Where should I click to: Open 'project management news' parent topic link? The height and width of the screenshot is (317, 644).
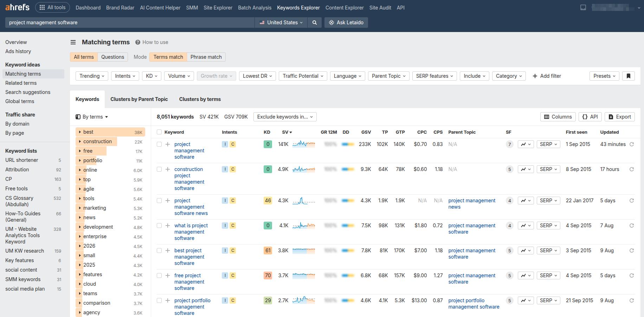pos(472,204)
